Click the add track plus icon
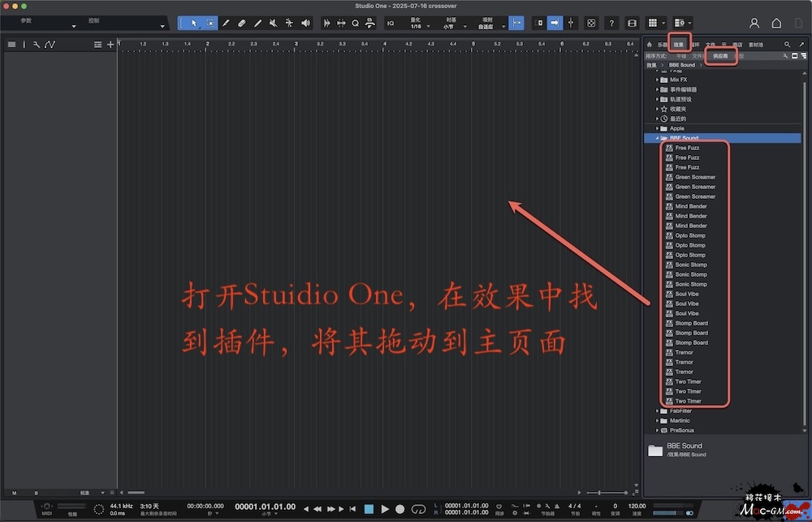Screen dimensions: 812x522 [x=110, y=44]
